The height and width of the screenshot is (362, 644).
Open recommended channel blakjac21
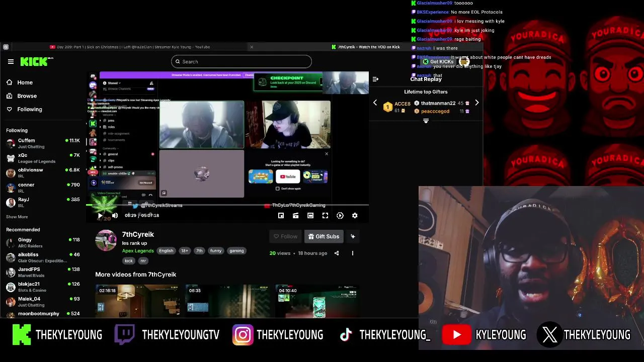pyautogui.click(x=42, y=287)
